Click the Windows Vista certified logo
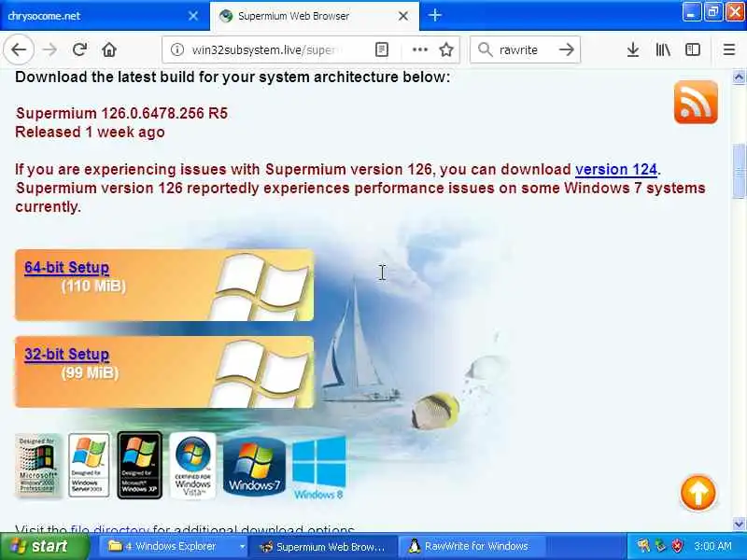Viewport: 747px width, 560px height. tap(192, 465)
